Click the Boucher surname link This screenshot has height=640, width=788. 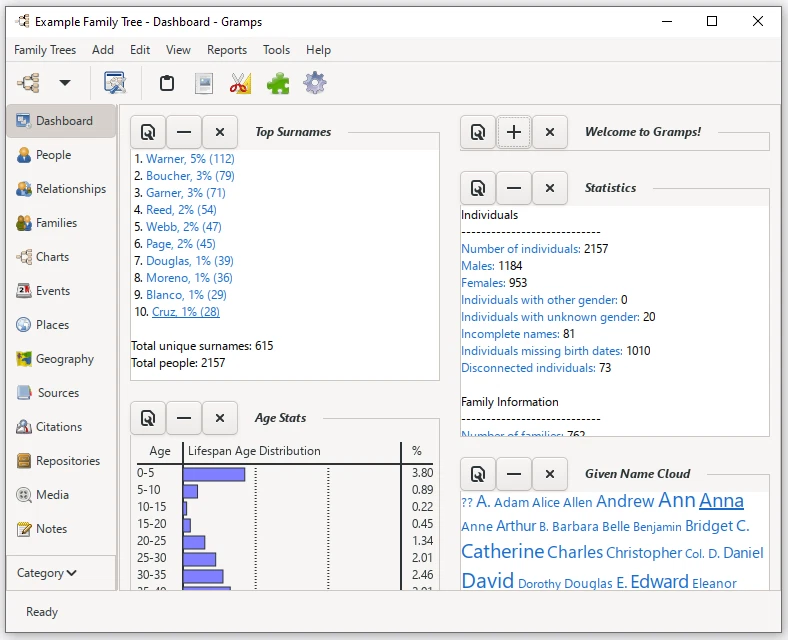coord(190,176)
